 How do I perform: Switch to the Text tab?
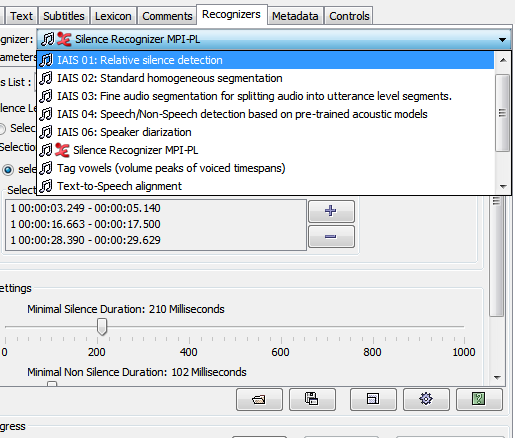[21, 16]
